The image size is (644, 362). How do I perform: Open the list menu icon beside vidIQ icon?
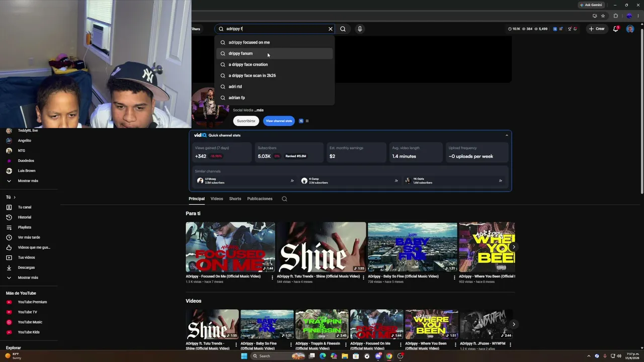[307, 121]
